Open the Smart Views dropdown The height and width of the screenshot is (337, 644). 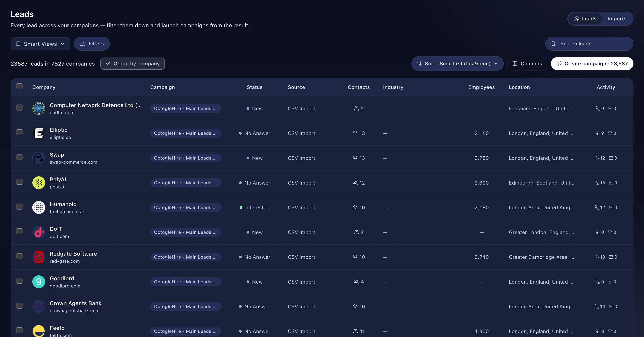40,44
